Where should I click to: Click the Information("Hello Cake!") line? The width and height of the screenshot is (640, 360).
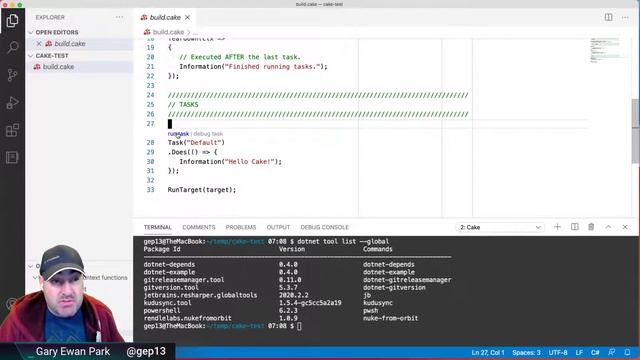click(x=231, y=162)
